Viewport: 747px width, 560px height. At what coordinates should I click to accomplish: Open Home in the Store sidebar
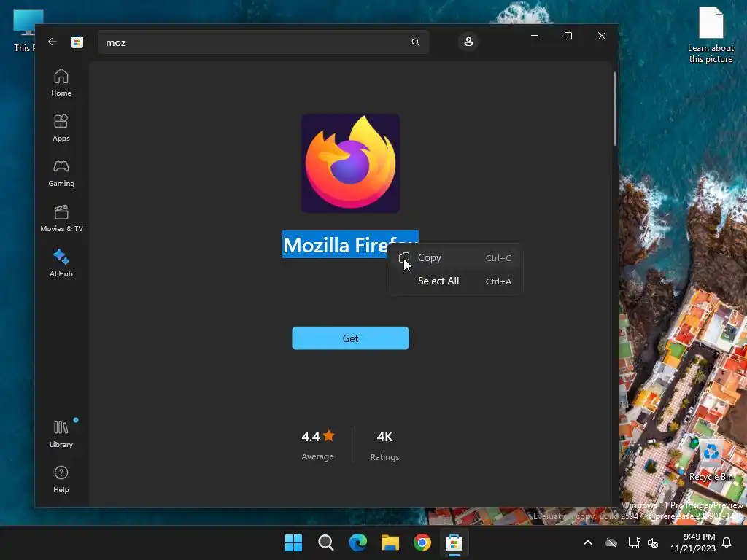[x=61, y=83]
